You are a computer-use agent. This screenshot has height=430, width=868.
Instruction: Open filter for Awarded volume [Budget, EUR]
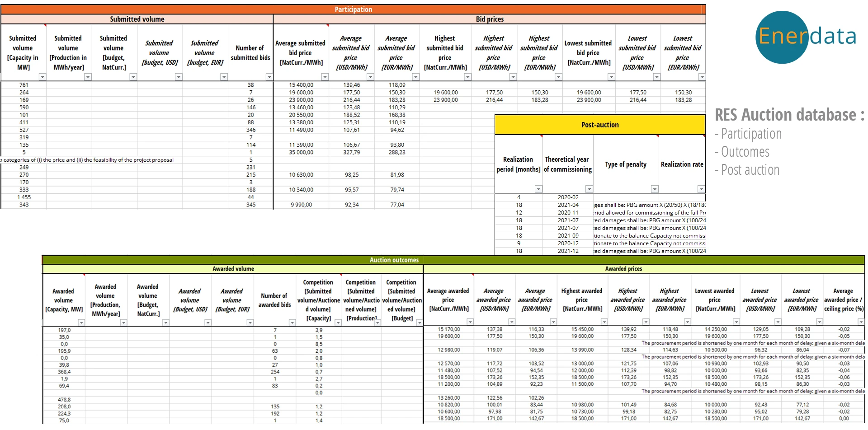point(250,322)
